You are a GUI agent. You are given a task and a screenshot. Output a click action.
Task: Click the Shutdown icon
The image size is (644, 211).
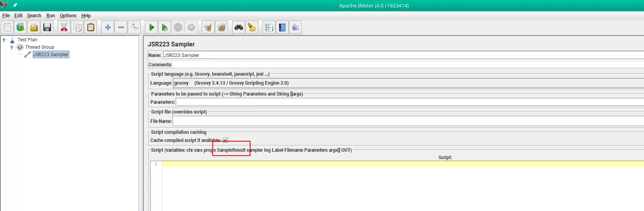[x=191, y=27]
